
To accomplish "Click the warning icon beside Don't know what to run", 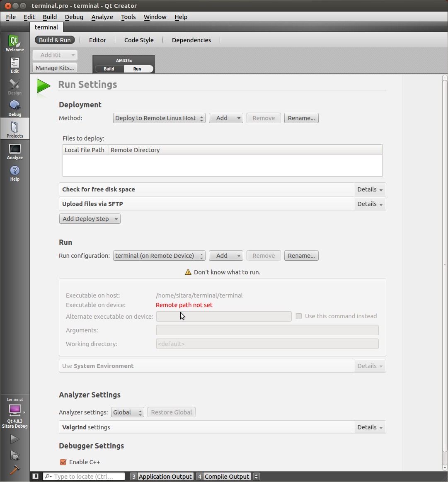I will point(188,272).
